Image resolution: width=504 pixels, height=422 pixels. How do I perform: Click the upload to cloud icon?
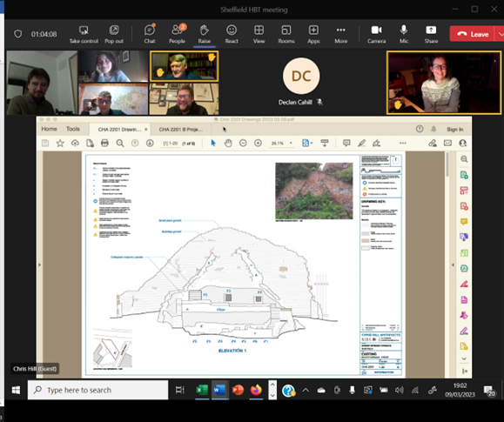click(x=75, y=143)
